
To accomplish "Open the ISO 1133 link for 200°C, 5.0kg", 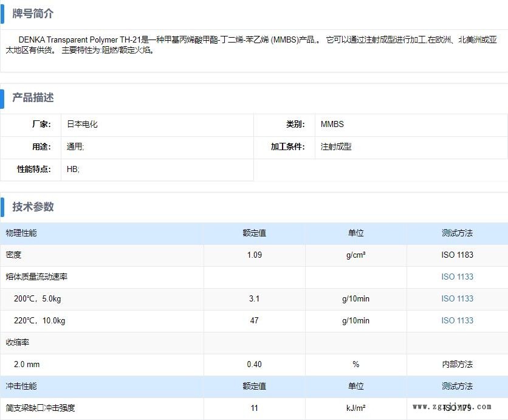I will pyautogui.click(x=457, y=298).
